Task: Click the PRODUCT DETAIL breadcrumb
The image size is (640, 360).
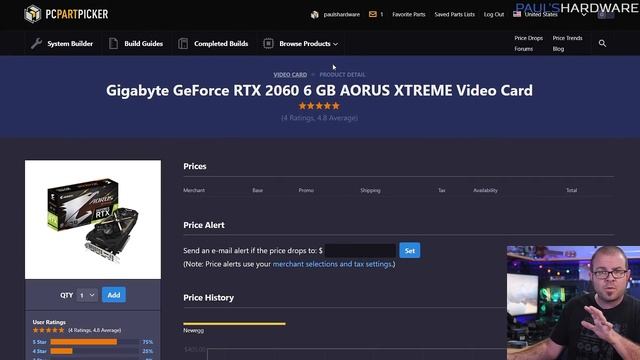Action: pyautogui.click(x=342, y=75)
